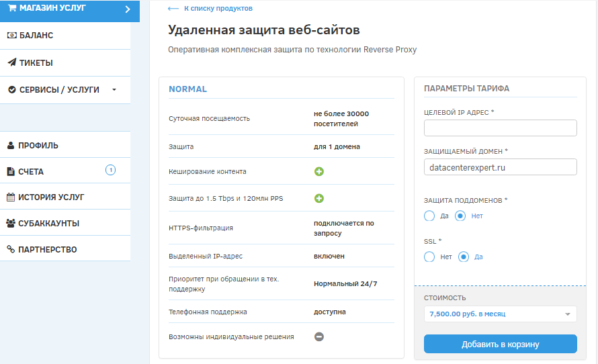The image size is (598, 364).
Task: Choose 'Нет' for the SSL option
Action: tap(430, 257)
